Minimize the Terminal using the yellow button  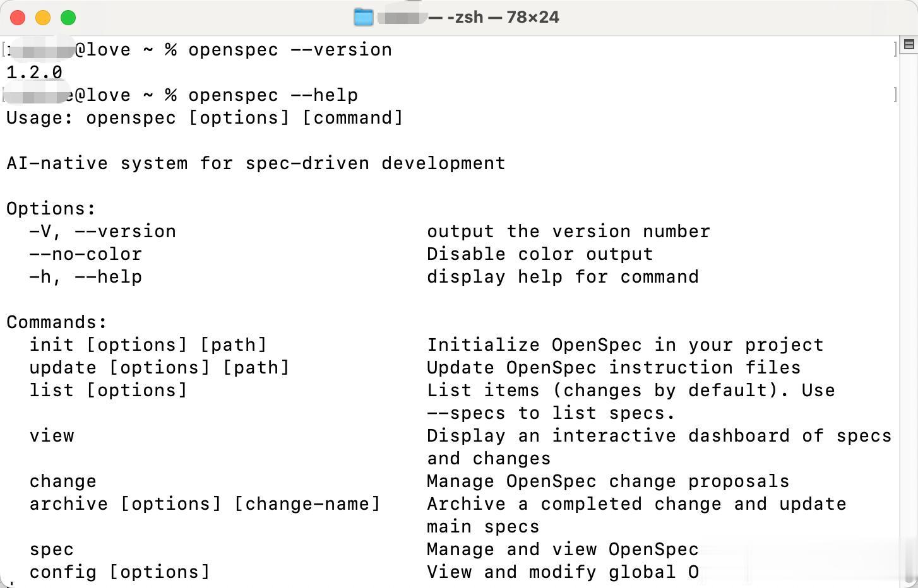point(43,18)
